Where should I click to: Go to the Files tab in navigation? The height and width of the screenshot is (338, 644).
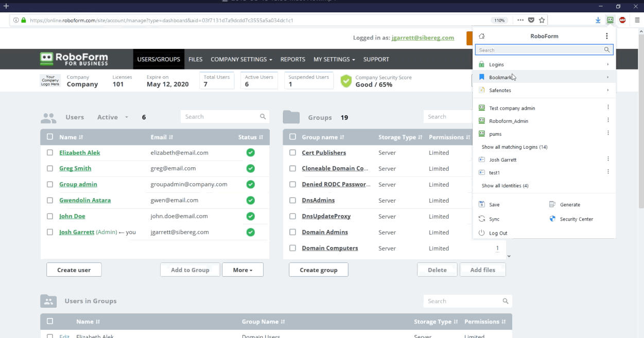tap(195, 59)
